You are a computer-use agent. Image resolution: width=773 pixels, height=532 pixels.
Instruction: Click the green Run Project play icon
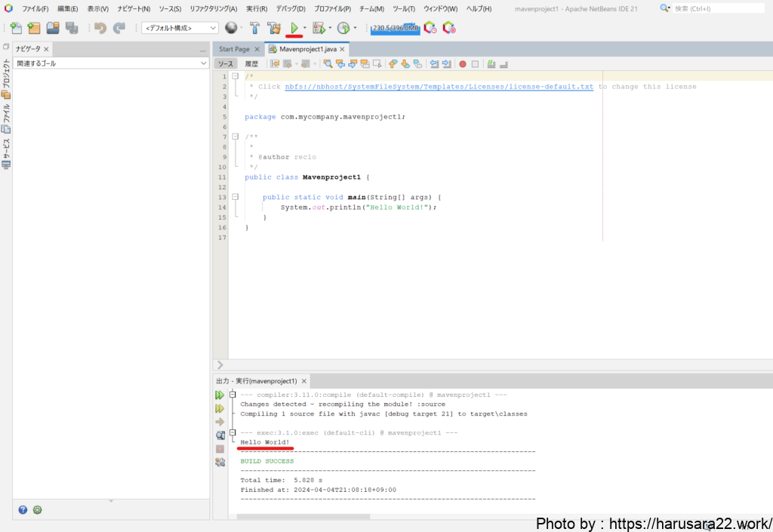[x=294, y=28]
